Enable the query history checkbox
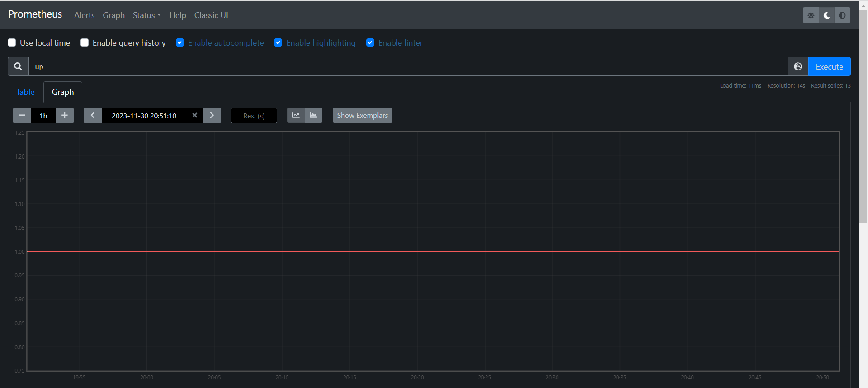Screen dimensions: 868x388 [x=85, y=42]
